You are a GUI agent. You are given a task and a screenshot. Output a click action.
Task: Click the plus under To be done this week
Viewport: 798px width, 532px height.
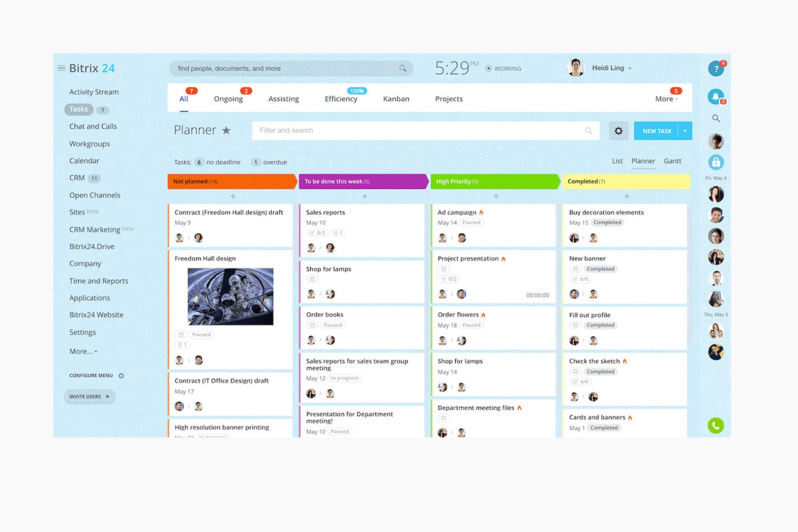click(364, 197)
